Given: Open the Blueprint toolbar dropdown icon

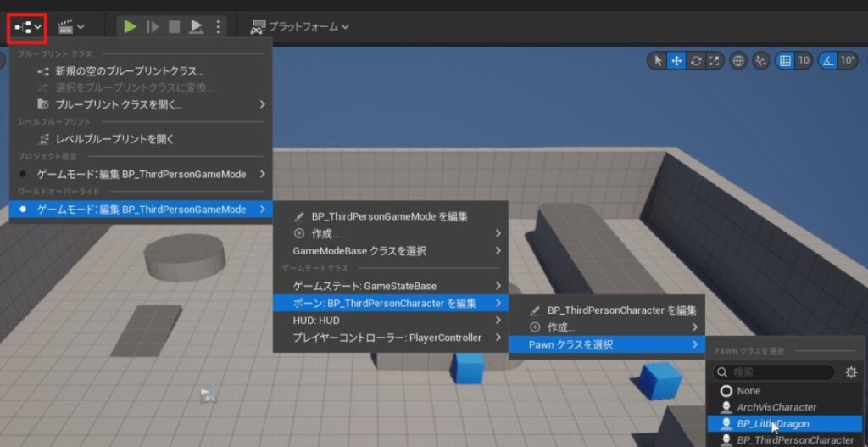Looking at the screenshot, I should (x=27, y=26).
